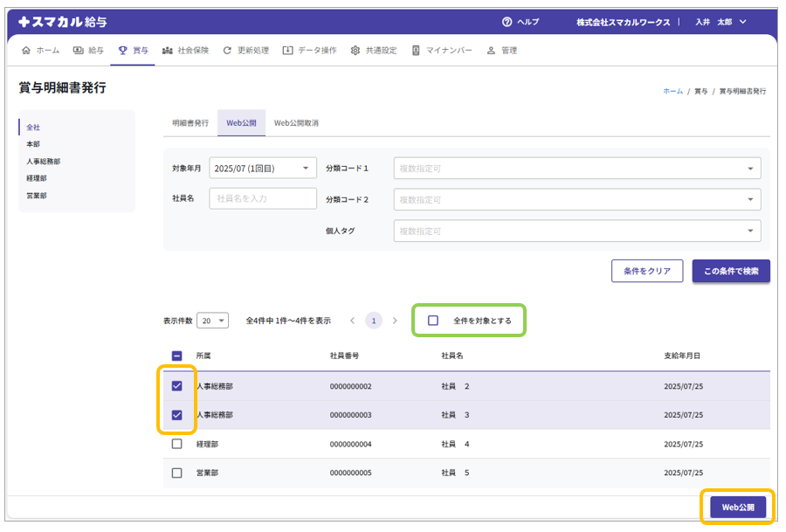This screenshot has height=532, width=786.
Task: Open 共通設定 gear icon menu
Action: (x=355, y=51)
